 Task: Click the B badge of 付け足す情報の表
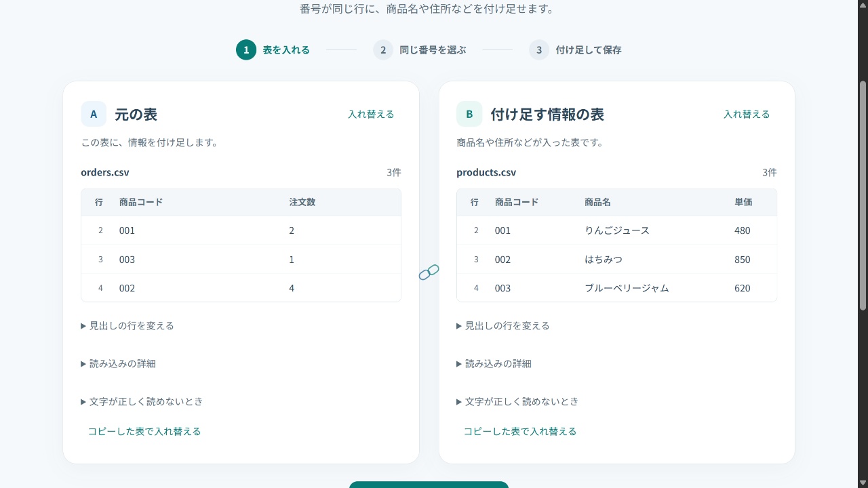point(469,114)
